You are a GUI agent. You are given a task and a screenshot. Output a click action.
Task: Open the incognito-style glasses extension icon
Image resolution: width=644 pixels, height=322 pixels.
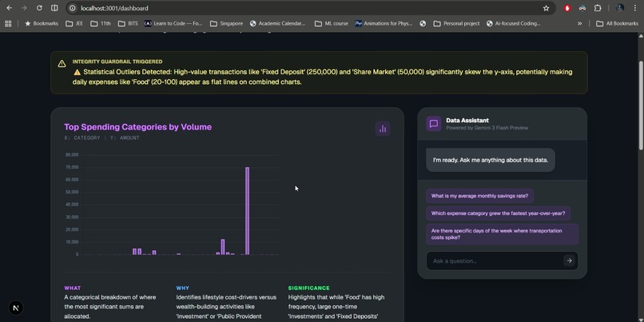pyautogui.click(x=582, y=8)
